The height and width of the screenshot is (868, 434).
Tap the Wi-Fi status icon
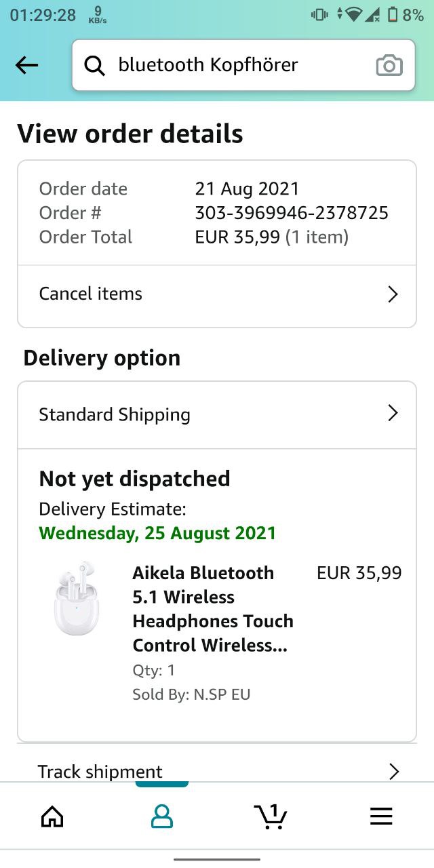353,14
